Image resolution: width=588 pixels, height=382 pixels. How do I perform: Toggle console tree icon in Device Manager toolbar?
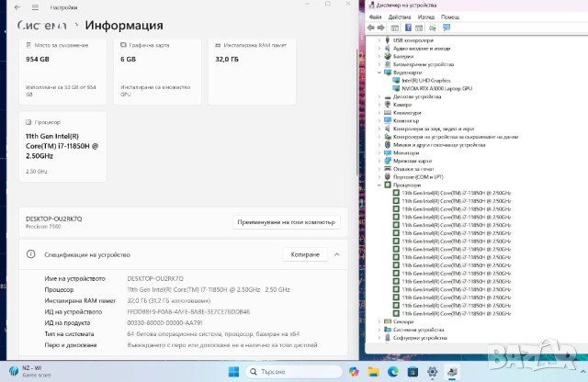point(394,28)
